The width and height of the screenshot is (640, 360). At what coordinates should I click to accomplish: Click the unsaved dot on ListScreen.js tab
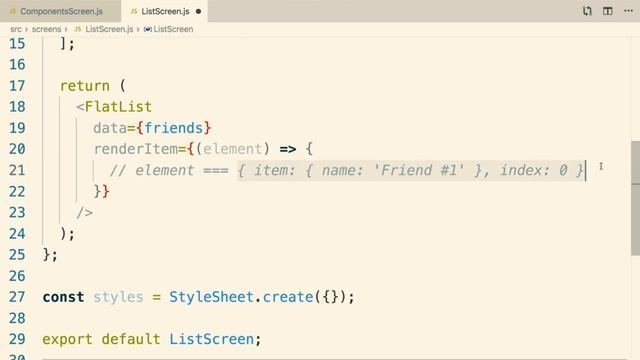198,11
